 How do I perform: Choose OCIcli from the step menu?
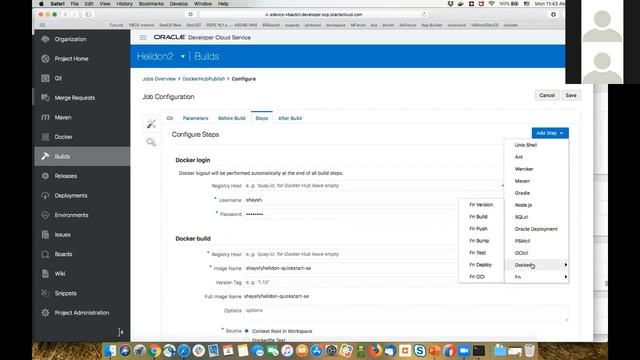(536, 253)
